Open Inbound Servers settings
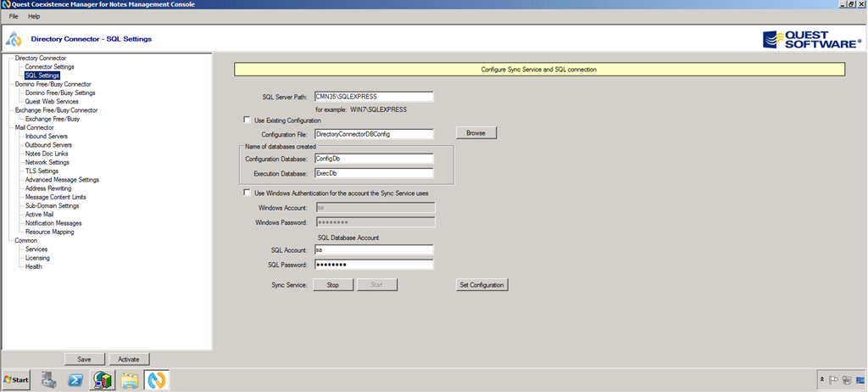The width and height of the screenshot is (868, 392). [46, 137]
